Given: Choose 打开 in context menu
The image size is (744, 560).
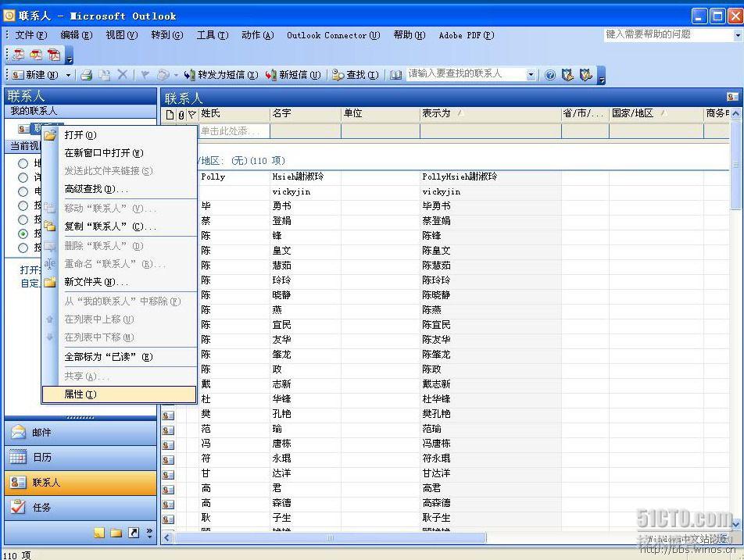Looking at the screenshot, I should (x=119, y=135).
